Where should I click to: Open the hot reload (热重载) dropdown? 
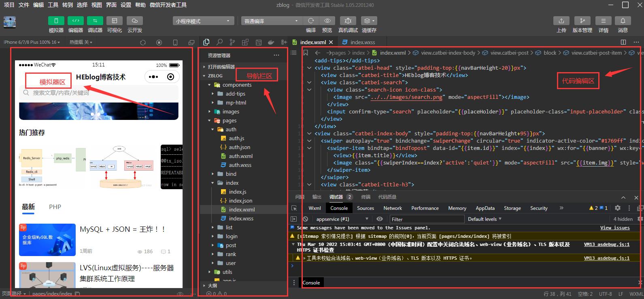click(81, 42)
